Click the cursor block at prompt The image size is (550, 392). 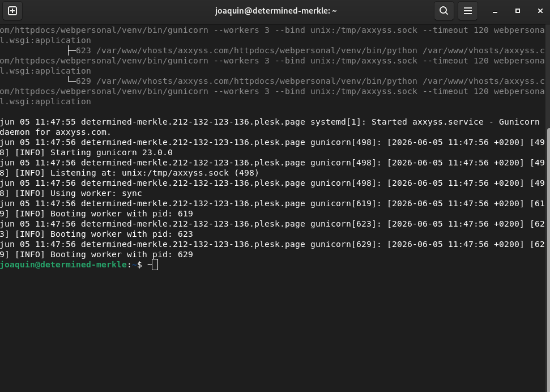click(155, 265)
